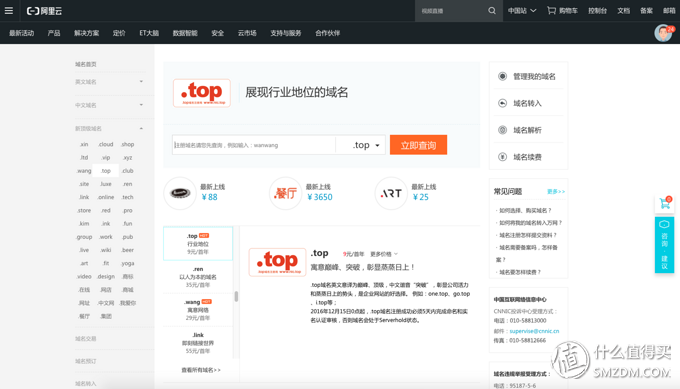Viewport: 680px width, 389px height.
Task: Open 合作伙伴 menu item
Action: 327,33
